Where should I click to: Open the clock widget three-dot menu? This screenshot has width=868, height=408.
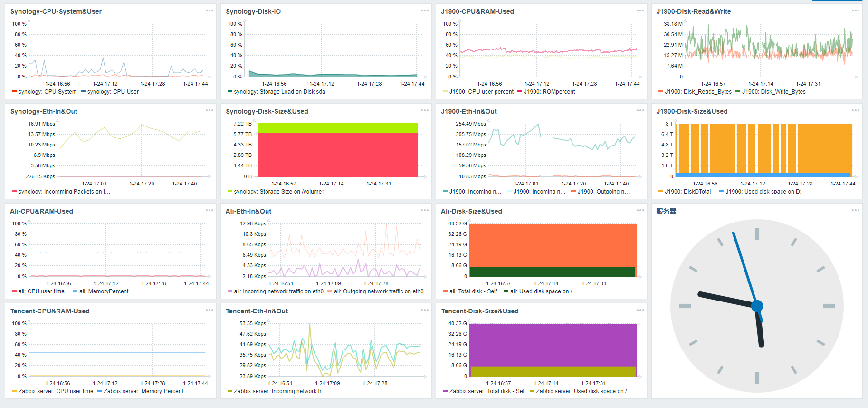coord(855,210)
